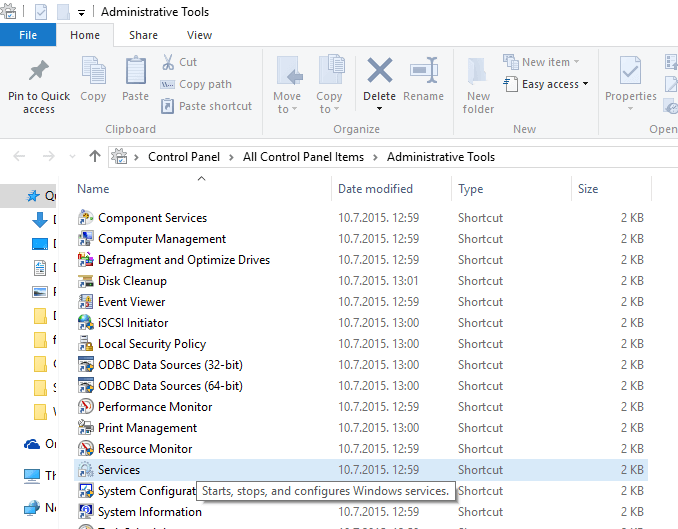Click the Component Services shortcut icon
The image size is (678, 529).
(x=86, y=218)
